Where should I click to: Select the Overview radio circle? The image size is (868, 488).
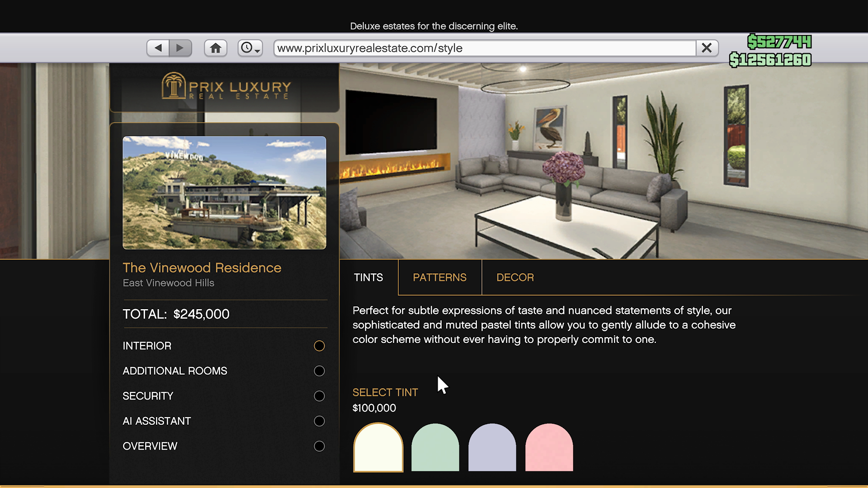(319, 446)
